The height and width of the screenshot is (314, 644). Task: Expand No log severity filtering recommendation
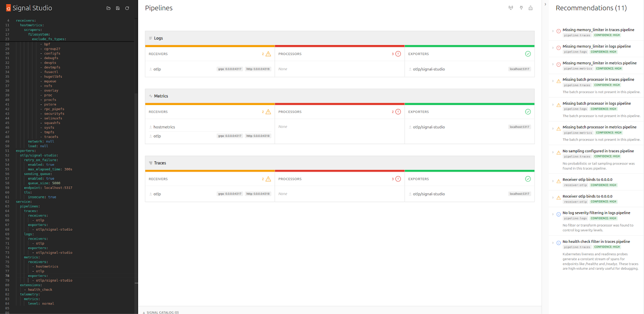pos(553,214)
